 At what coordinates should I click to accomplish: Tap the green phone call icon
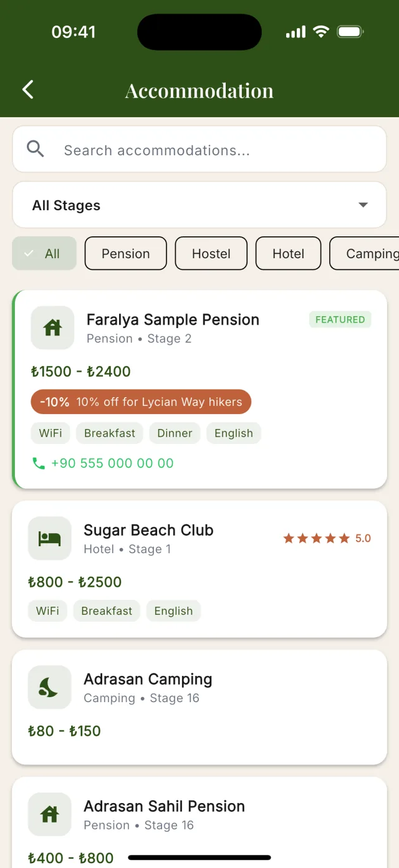[x=39, y=463]
